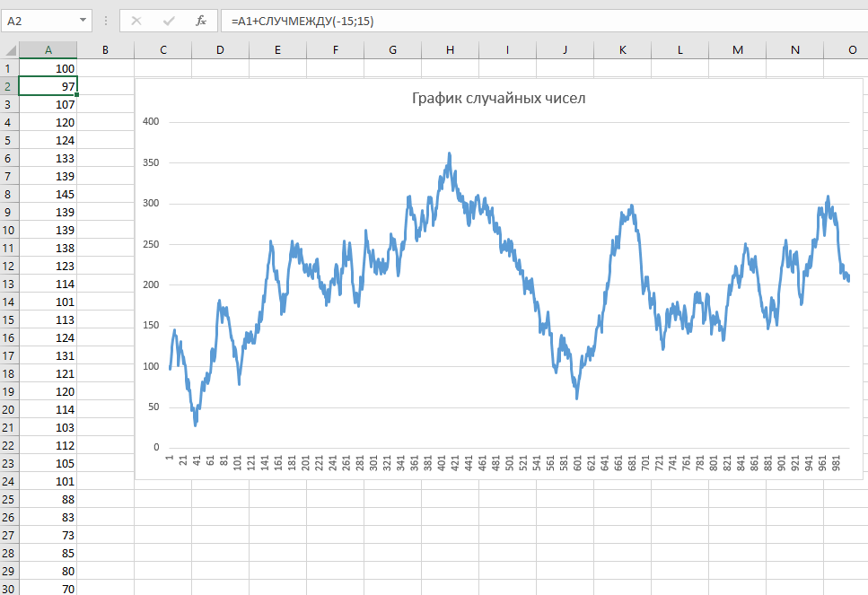This screenshot has height=595, width=868.
Task: Click the 0 label on vertical axis
Action: (156, 447)
